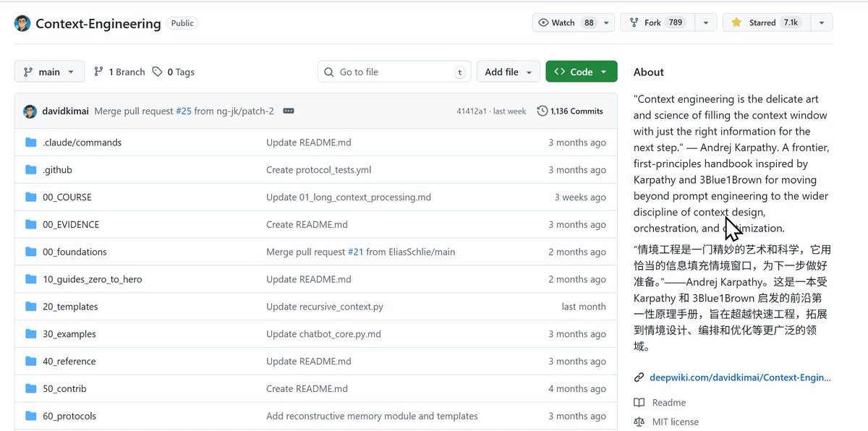Open the 60_protocols folder
Screen dimensions: 868x431
coord(69,416)
